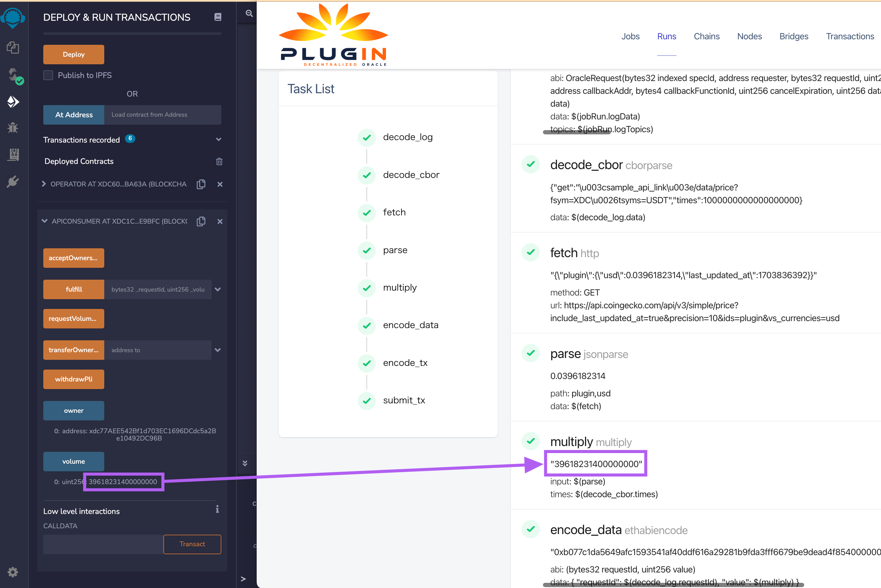Viewport: 881px width, 588px height.
Task: Open the Bridges tab
Action: [x=794, y=36]
